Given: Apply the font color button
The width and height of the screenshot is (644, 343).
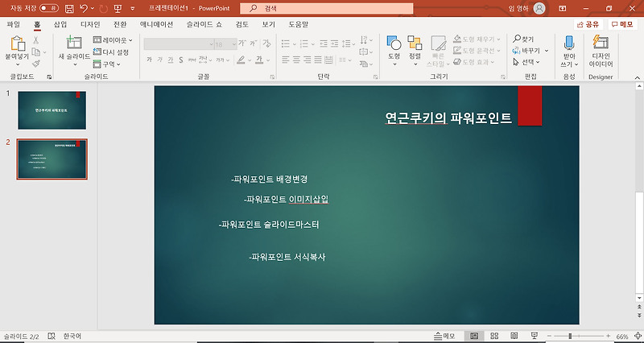Looking at the screenshot, I should [259, 60].
